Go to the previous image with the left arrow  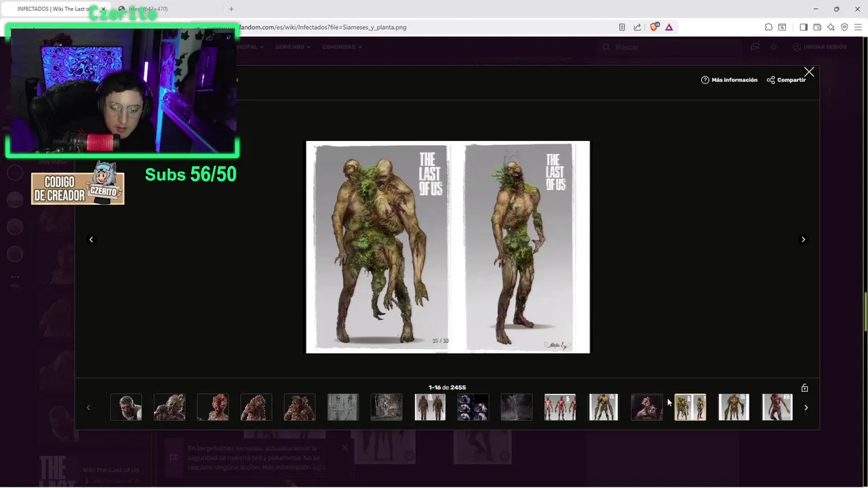[91, 239]
